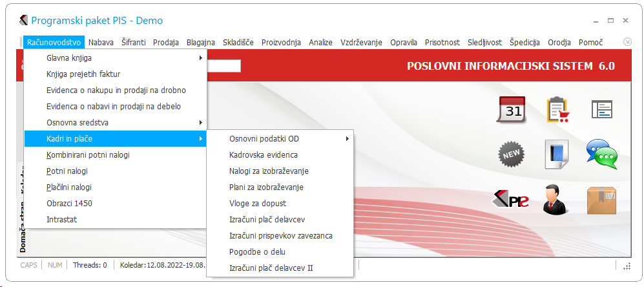Open the Proizvodnja menu
The image size is (644, 287).
282,42
